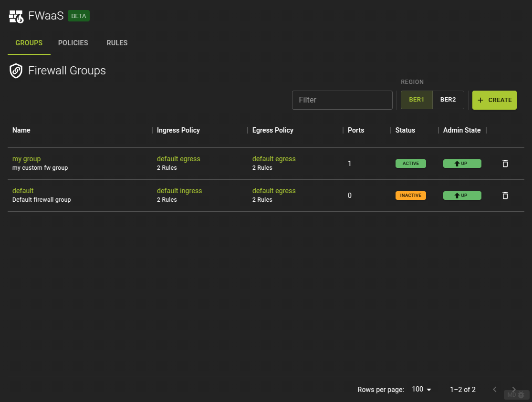
Task: Select the BER1 region toggle
Action: click(x=417, y=100)
